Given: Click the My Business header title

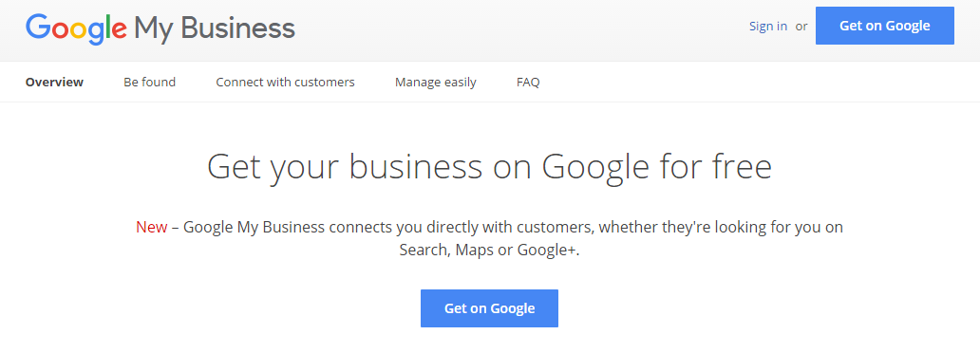Looking at the screenshot, I should [215, 29].
